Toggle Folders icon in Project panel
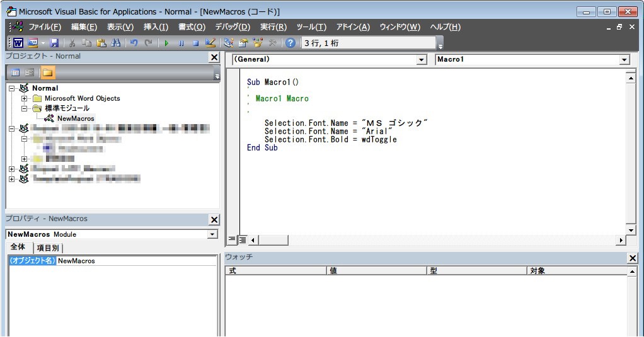Viewport: 644px width, 337px height. click(48, 72)
